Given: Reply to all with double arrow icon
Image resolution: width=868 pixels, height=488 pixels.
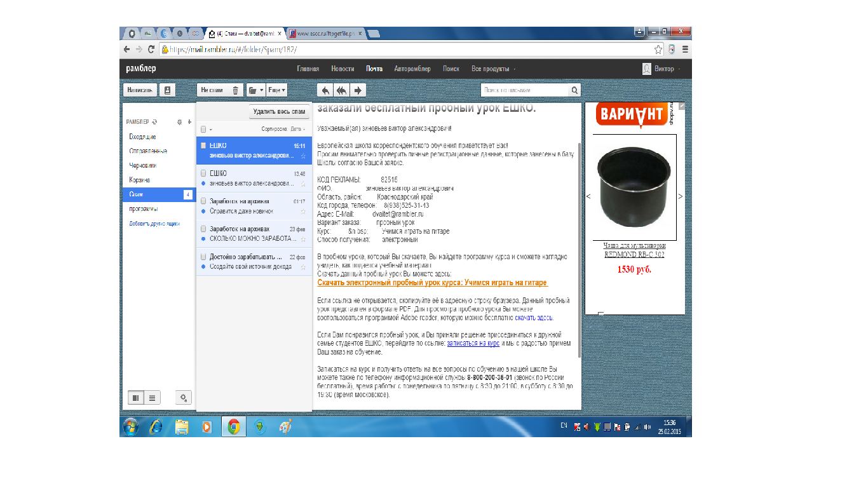Looking at the screenshot, I should pyautogui.click(x=342, y=90).
